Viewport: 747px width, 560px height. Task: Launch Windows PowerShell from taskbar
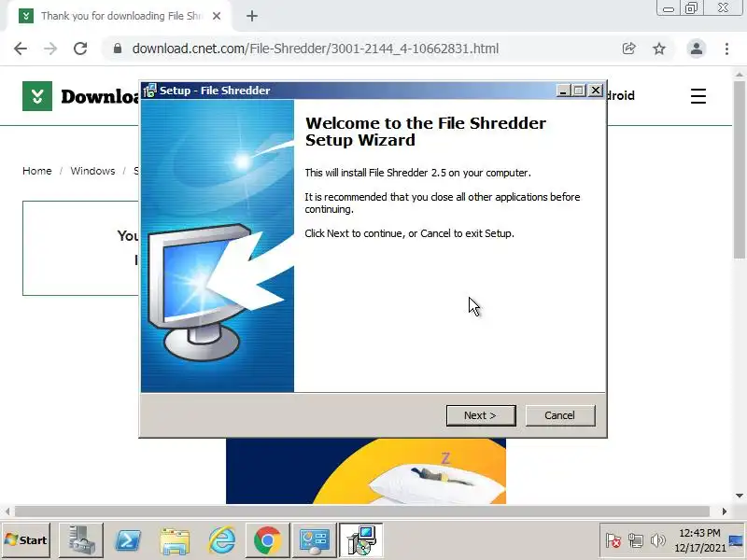point(128,540)
